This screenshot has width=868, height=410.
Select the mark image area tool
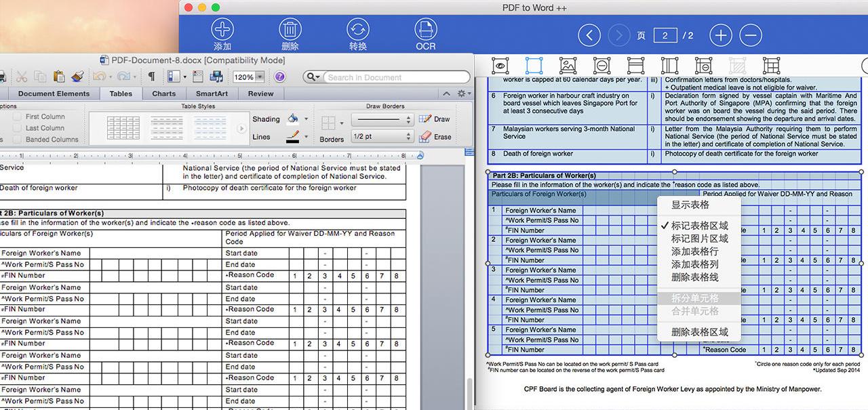click(x=568, y=66)
